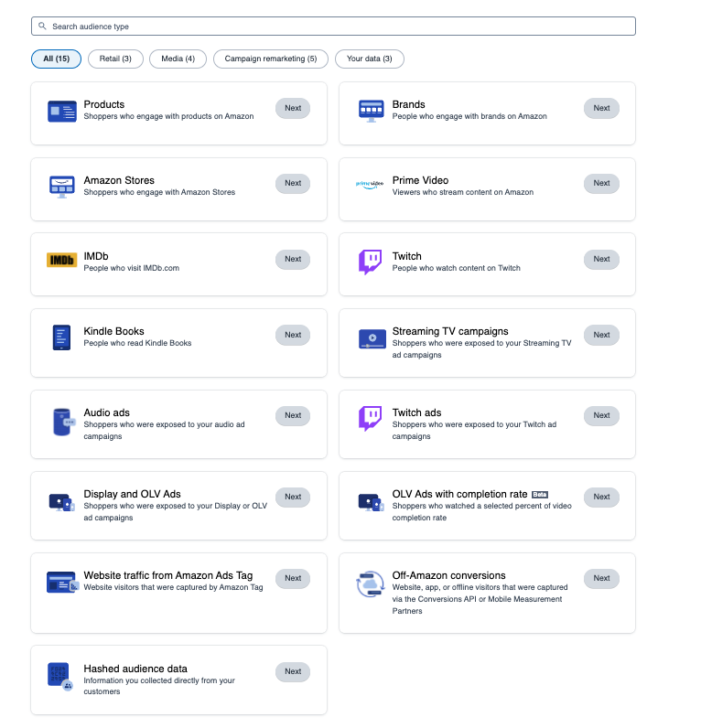Click "People who visit IMDb.com" description
The height and width of the screenshot is (728, 701).
pyautogui.click(x=132, y=268)
